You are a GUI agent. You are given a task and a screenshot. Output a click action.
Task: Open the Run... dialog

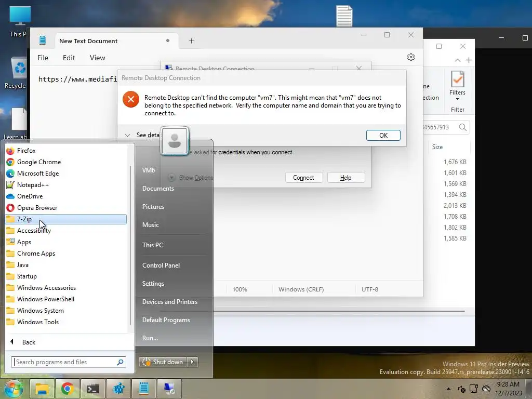pos(150,338)
